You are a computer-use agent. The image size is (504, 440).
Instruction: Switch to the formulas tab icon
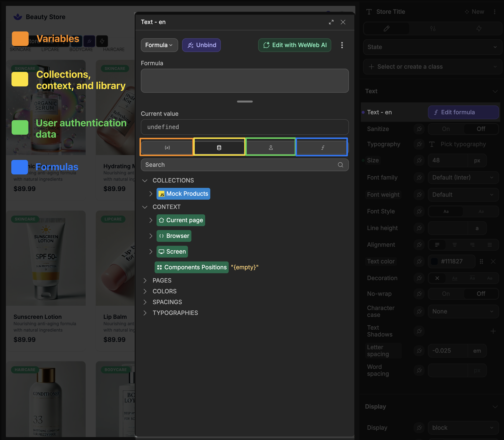pyautogui.click(x=322, y=147)
